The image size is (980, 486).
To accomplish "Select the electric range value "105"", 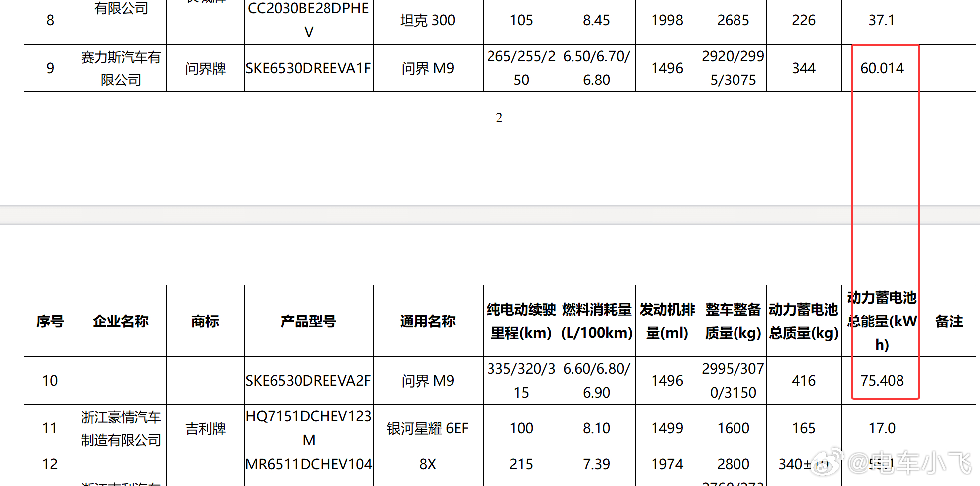I will pos(521,20).
